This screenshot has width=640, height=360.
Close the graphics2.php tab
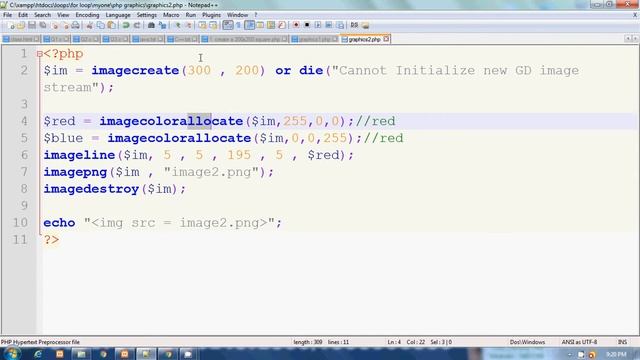386,39
